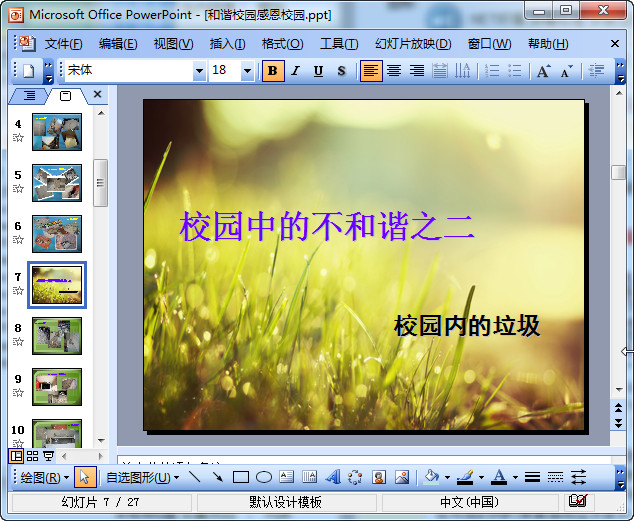Select slide 9 thumbnail
Screen dimensions: 634x521
tap(57, 387)
